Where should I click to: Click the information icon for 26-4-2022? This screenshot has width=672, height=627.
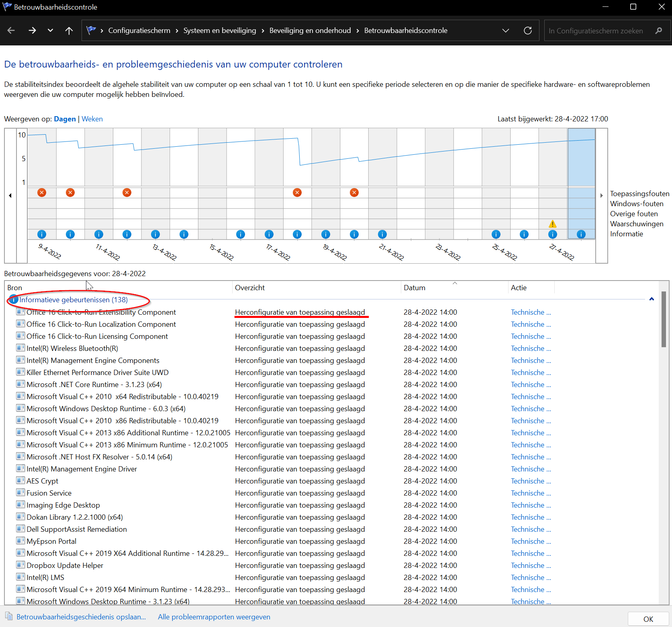(x=524, y=234)
